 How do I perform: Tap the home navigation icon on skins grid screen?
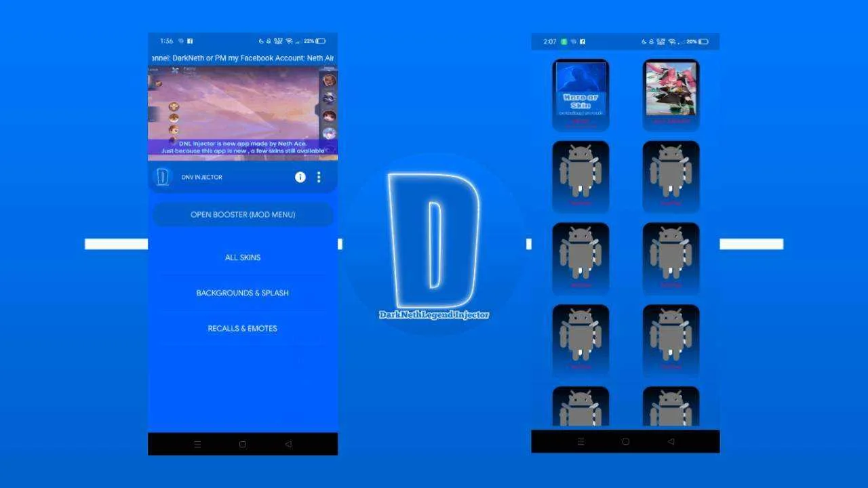625,441
